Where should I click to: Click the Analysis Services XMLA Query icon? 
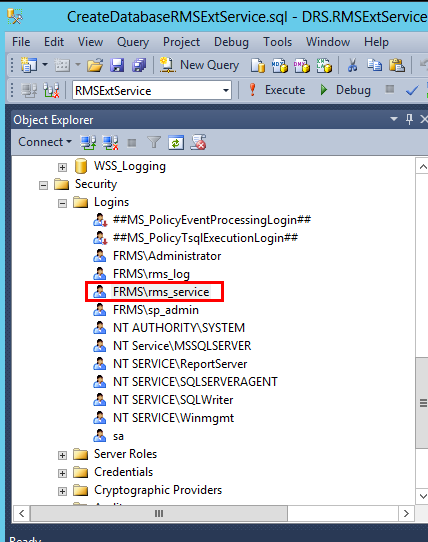click(x=324, y=65)
